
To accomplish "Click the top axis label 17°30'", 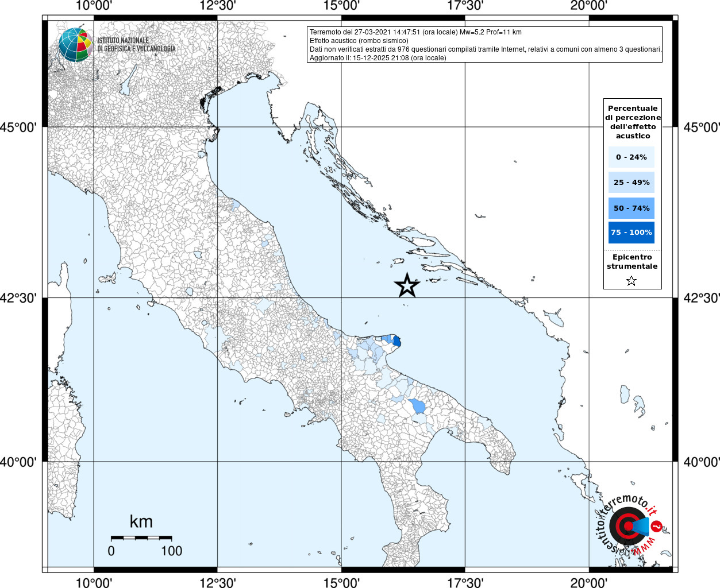I will click(x=465, y=6).
